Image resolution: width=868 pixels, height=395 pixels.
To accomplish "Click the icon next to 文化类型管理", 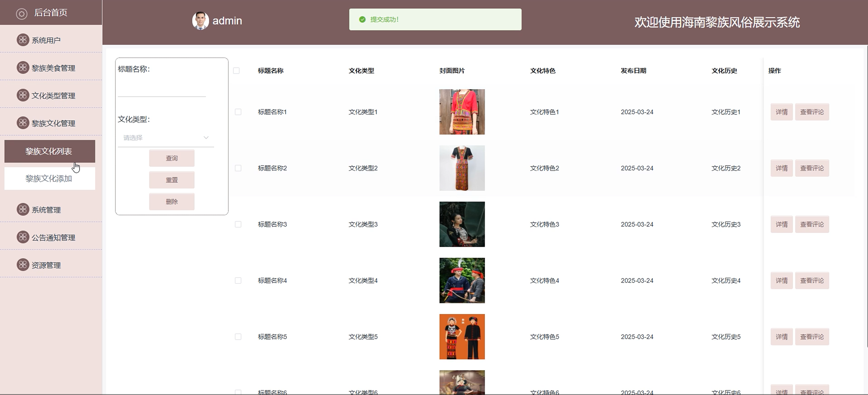I will click(23, 95).
